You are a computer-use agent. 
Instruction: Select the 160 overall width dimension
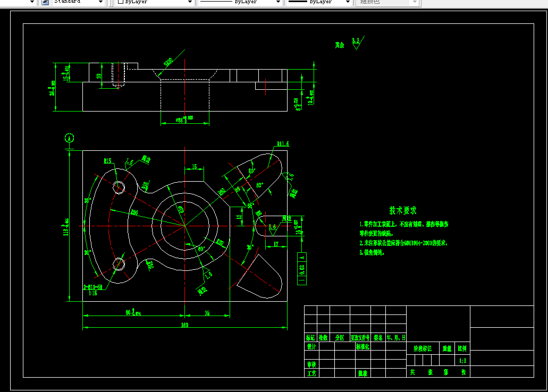tap(184, 325)
